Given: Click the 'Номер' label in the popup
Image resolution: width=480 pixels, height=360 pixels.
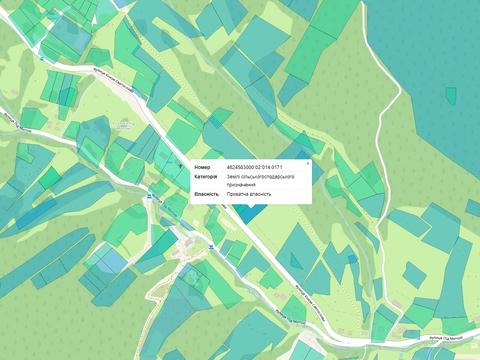Looking at the screenshot, I should point(202,167).
